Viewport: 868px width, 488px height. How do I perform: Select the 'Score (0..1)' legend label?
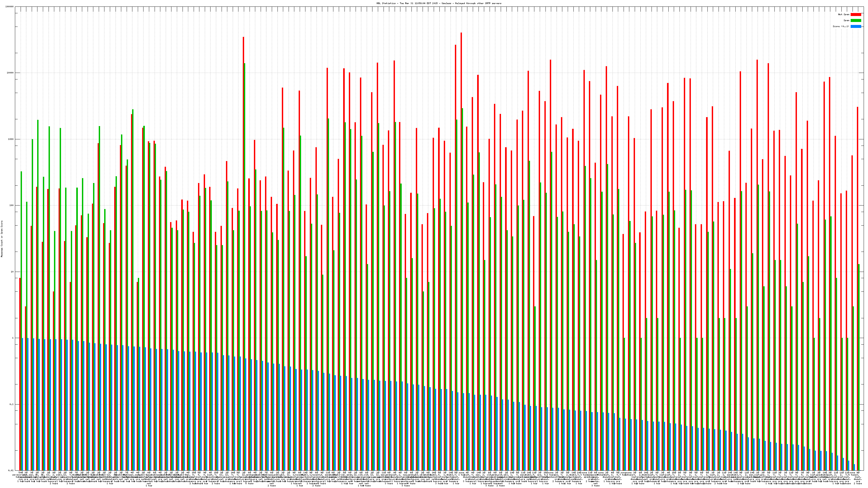[x=841, y=26]
